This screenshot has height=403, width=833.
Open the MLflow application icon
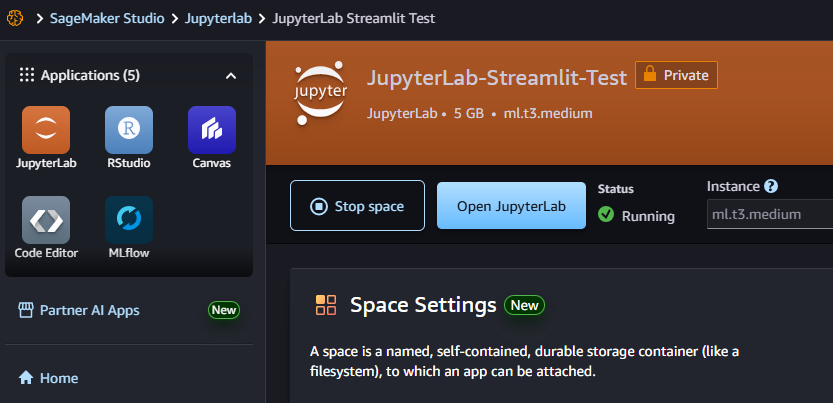coord(129,220)
